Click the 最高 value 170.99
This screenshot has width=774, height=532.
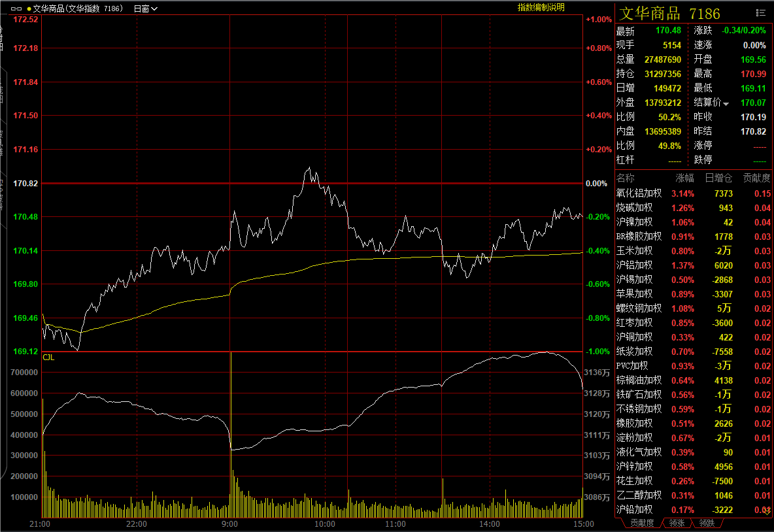tap(753, 74)
